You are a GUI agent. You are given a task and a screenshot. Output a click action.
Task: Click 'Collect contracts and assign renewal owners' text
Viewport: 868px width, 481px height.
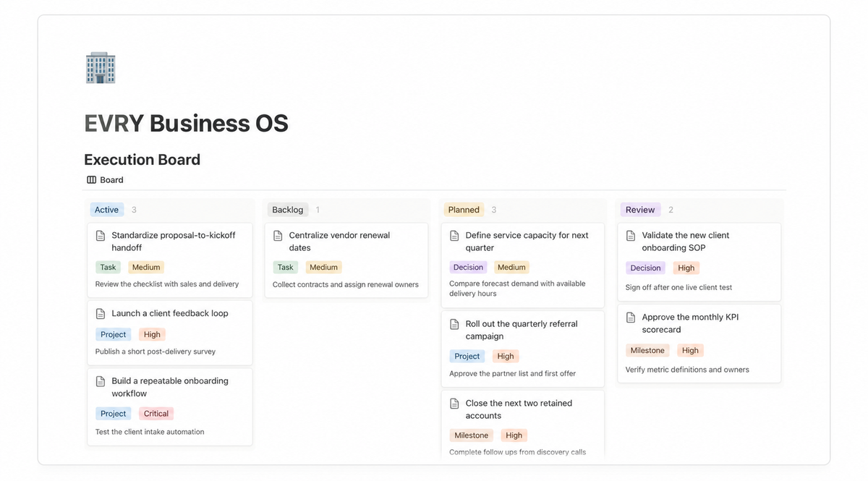(346, 285)
